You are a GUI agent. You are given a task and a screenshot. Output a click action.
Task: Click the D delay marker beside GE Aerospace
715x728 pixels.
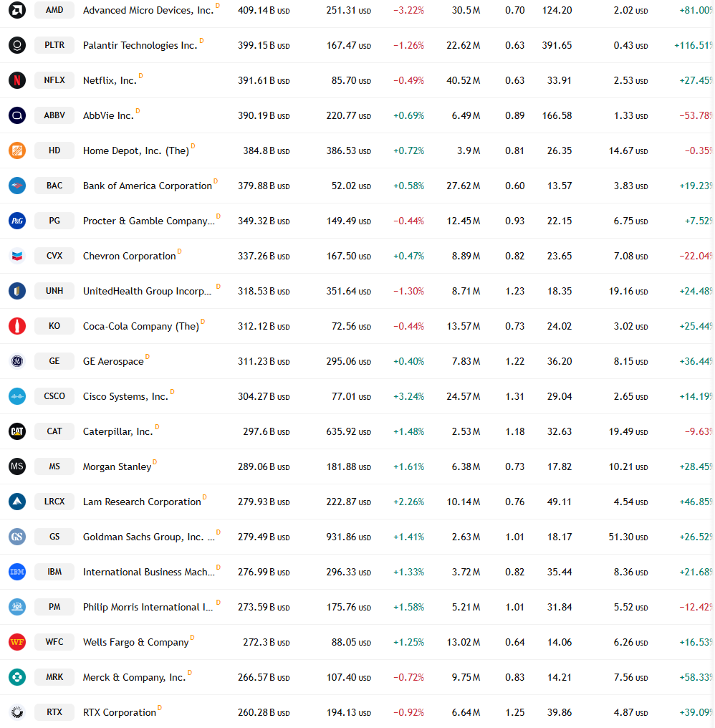[x=147, y=357]
